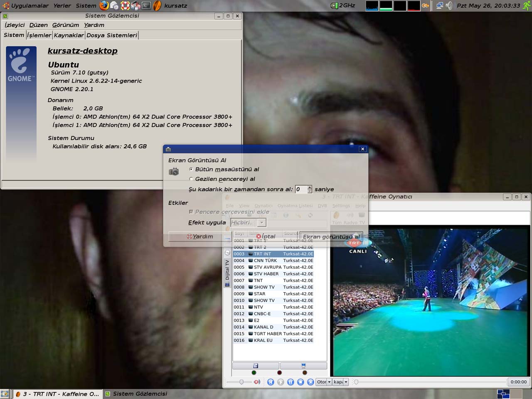Screen dimensions: 532x399
Task: Select channel 'TRT 2' in list
Action: pyautogui.click(x=273, y=247)
